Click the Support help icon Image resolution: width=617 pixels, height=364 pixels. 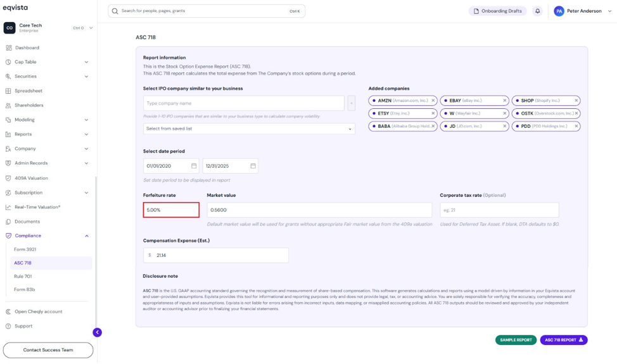[x=8, y=326]
